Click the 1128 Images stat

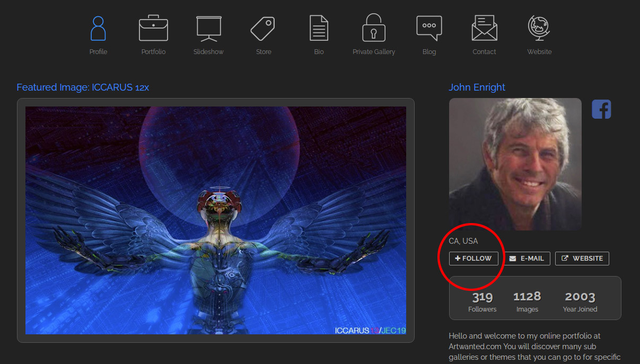[527, 301]
